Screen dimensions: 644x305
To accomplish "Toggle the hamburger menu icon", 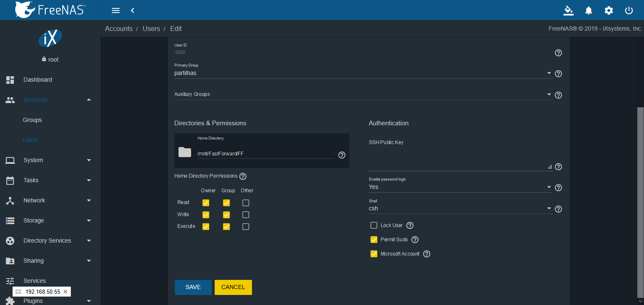I will point(116,10).
